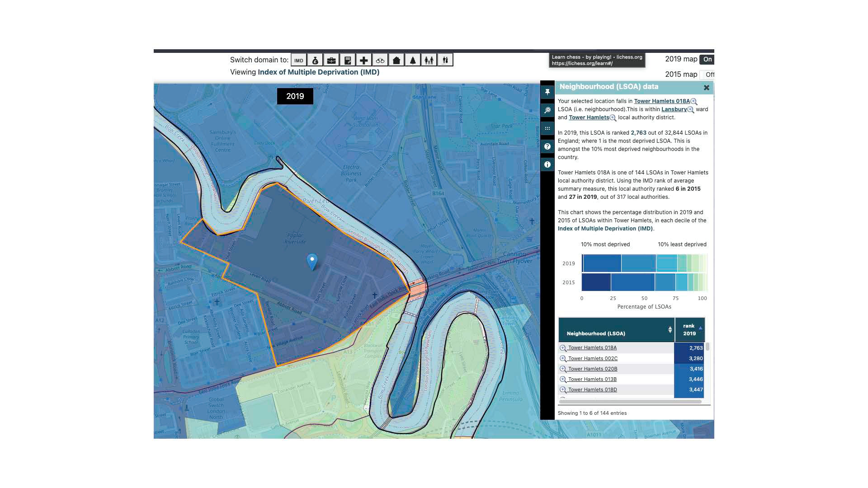Switch to Housing barriers house icon
Image resolution: width=868 pixels, height=488 pixels.
(x=396, y=60)
